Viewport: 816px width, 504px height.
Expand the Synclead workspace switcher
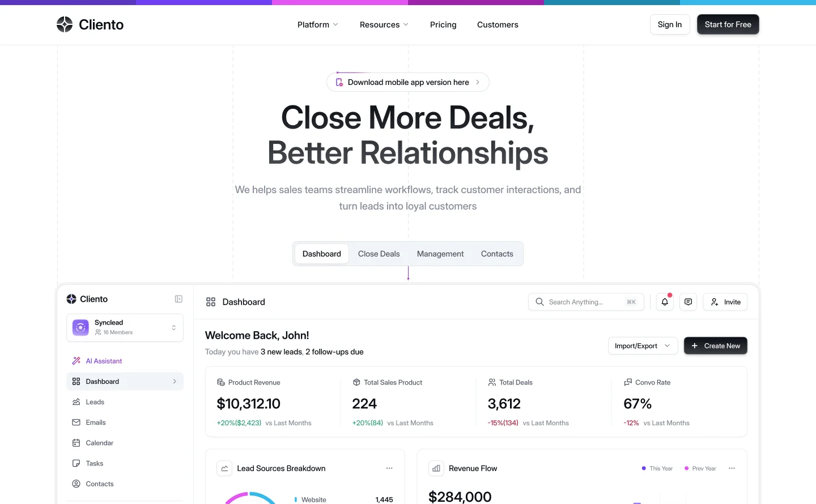(125, 327)
